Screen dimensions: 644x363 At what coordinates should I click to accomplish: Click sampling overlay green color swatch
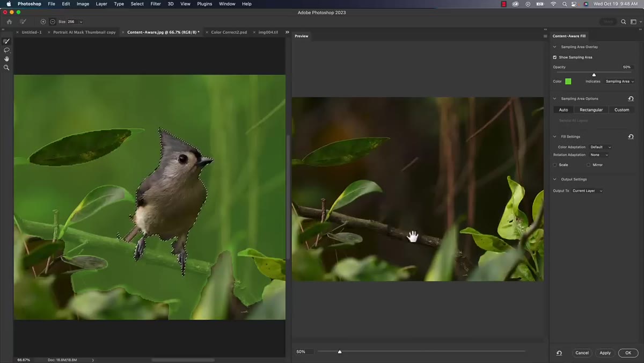pos(568,82)
